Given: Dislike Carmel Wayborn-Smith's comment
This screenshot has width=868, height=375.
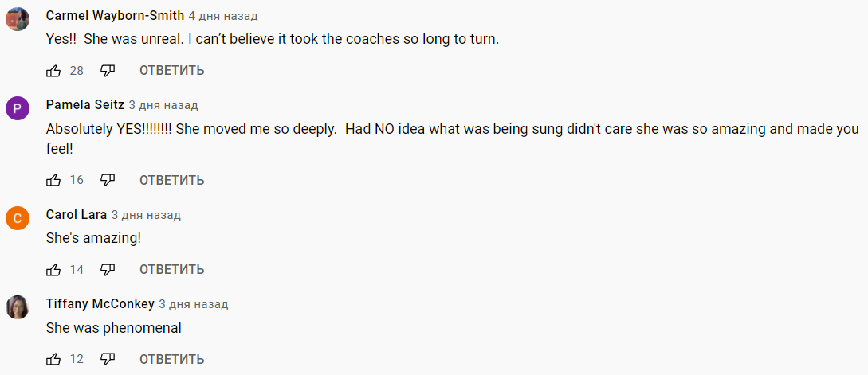Looking at the screenshot, I should [108, 71].
